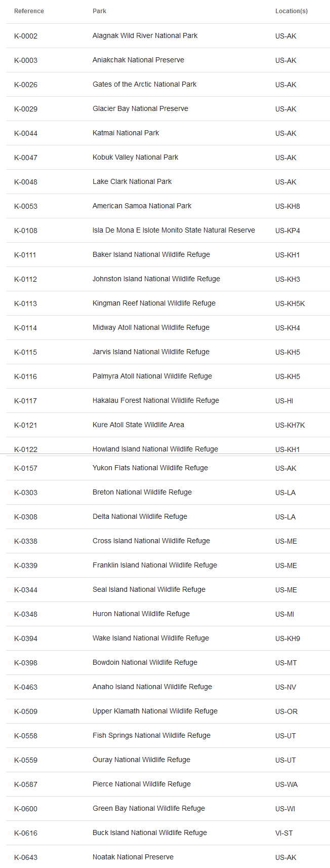The width and height of the screenshot is (330, 868).
Task: Click the VI-ST location code
Action: [x=284, y=833]
